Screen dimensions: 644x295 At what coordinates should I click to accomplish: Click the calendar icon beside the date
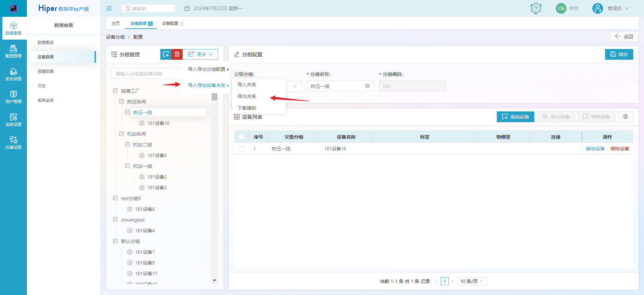point(187,8)
